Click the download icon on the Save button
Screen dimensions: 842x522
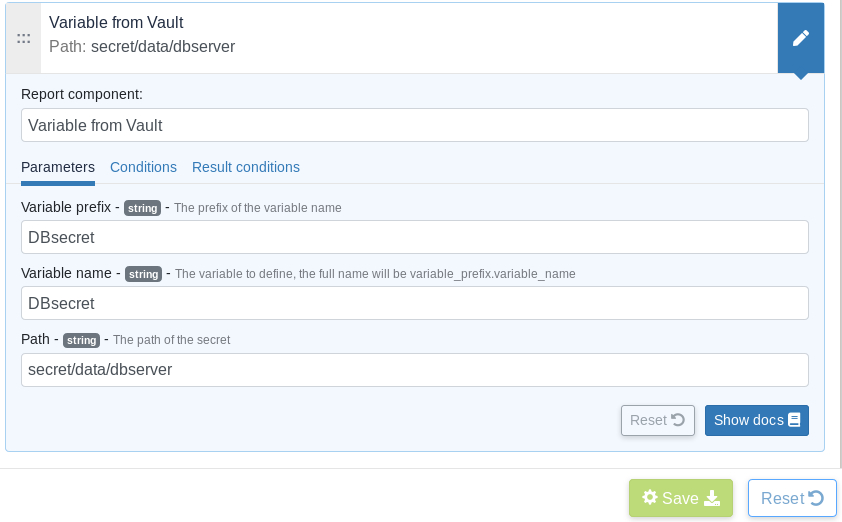pyautogui.click(x=712, y=498)
